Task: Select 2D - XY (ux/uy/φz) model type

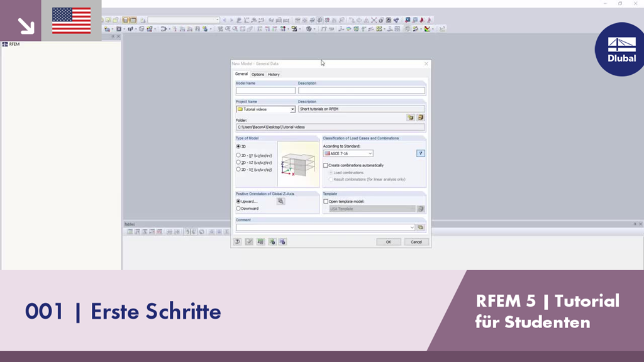Action: pyautogui.click(x=238, y=169)
